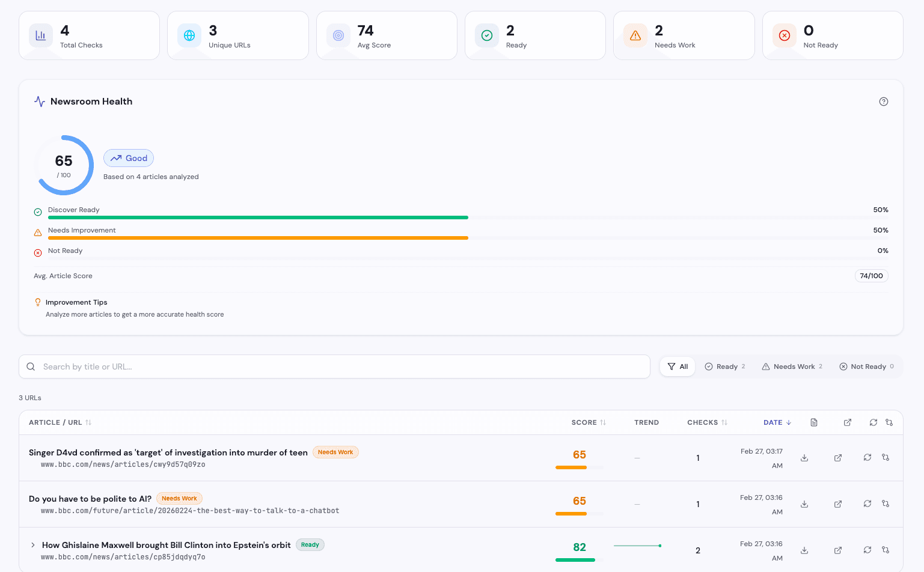Switch to the 'Needs Work 2' filter tab
This screenshot has height=572, width=924.
(792, 366)
